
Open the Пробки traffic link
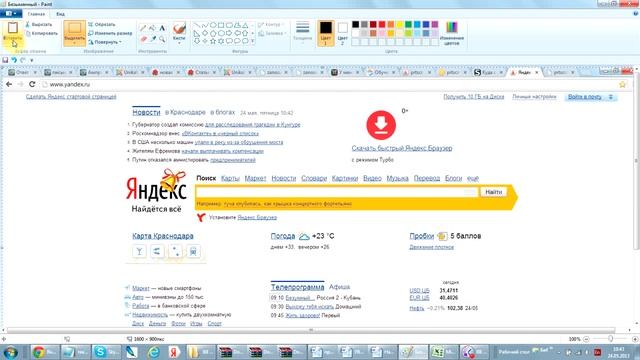(422, 236)
